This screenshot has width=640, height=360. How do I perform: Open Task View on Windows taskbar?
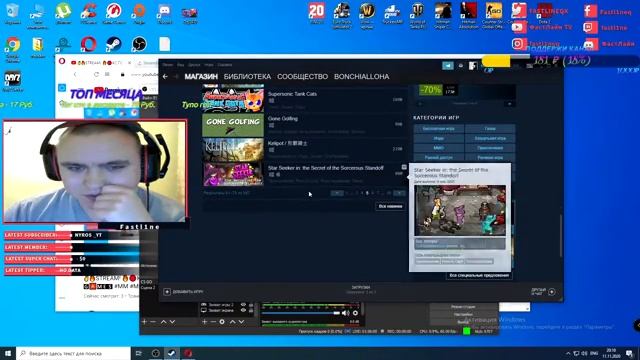(139, 353)
